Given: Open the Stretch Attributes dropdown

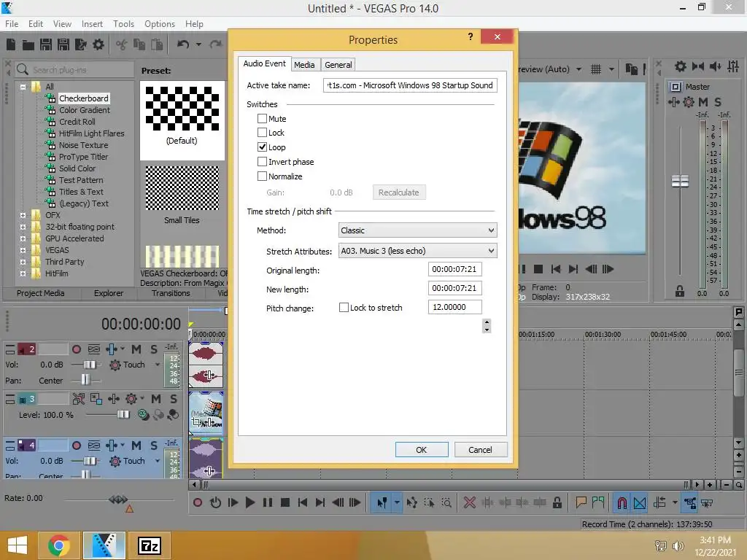Looking at the screenshot, I should 417,251.
